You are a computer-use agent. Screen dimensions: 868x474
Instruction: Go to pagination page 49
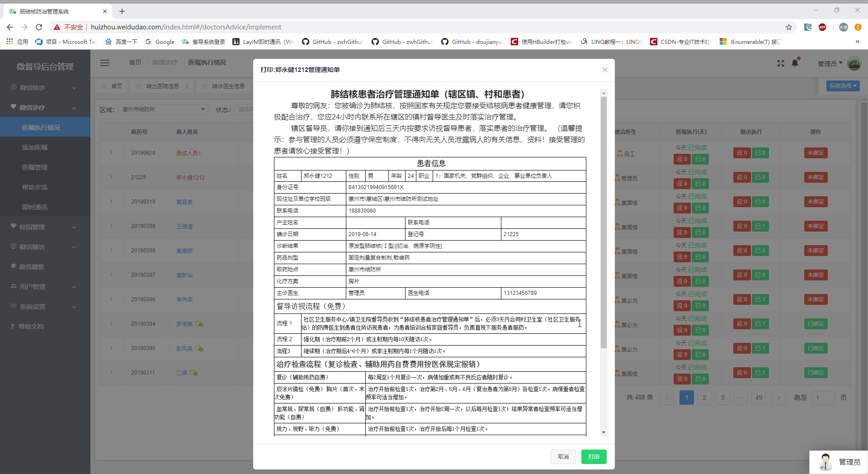pos(759,398)
